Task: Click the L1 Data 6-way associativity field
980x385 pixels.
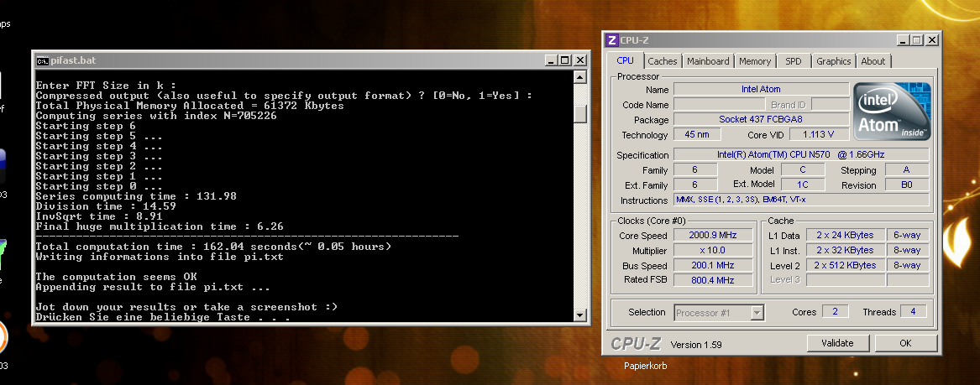Action: 908,235
